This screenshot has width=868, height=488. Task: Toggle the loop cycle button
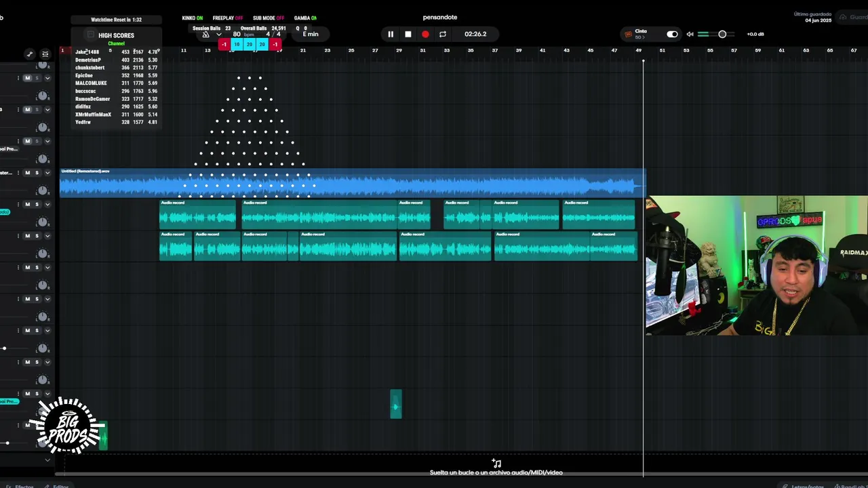443,34
